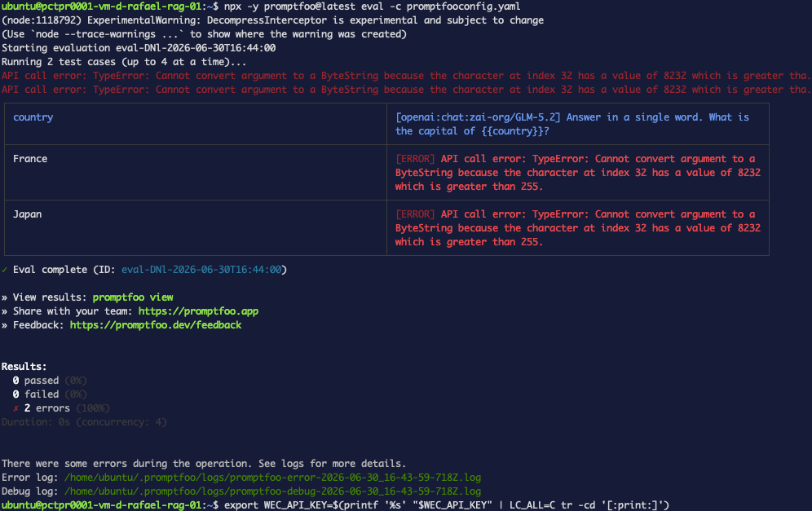Click the first red 'API call error' line

[x=405, y=76]
